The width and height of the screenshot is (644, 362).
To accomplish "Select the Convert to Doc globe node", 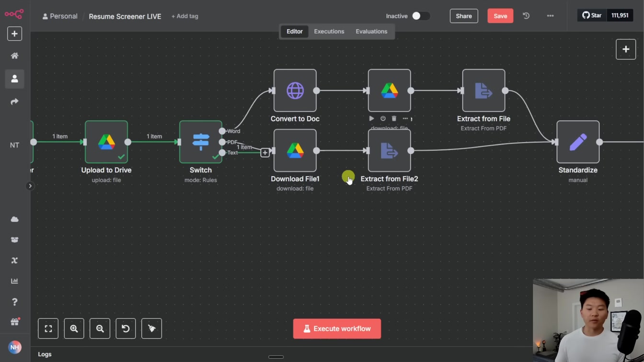I will [295, 90].
